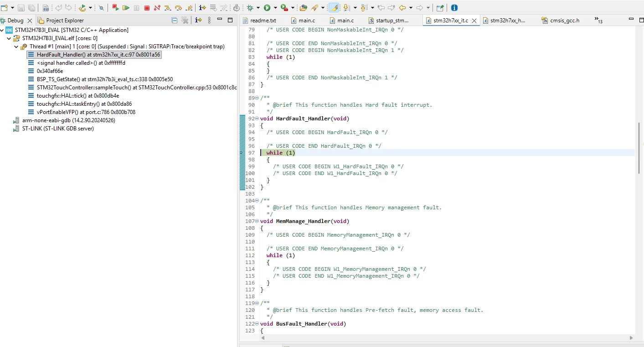The height and width of the screenshot is (347, 644).
Task: Toggle Instruction Stepping Mode in main toolbar
Action: click(x=202, y=8)
